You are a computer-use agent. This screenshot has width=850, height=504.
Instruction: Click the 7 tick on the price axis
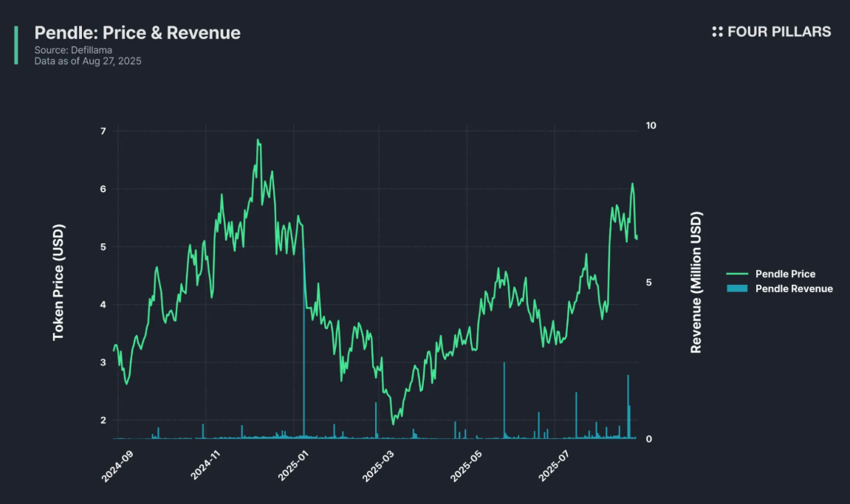(x=103, y=131)
